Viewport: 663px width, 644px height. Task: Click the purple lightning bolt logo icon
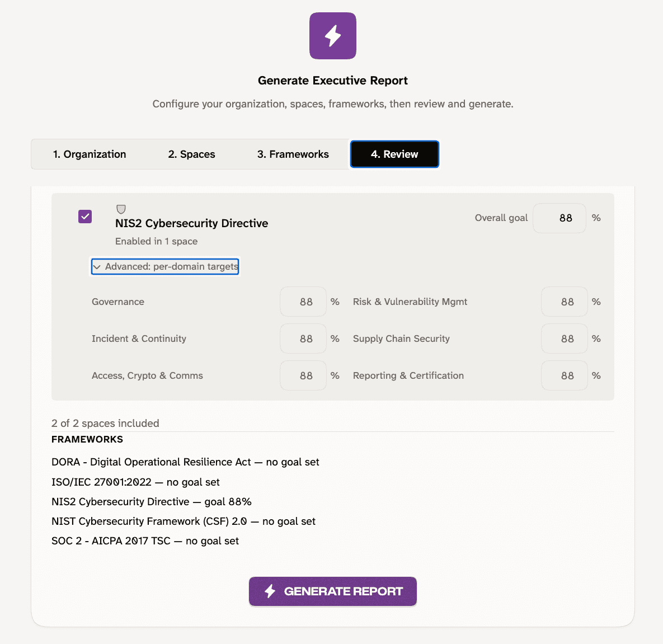(x=332, y=36)
